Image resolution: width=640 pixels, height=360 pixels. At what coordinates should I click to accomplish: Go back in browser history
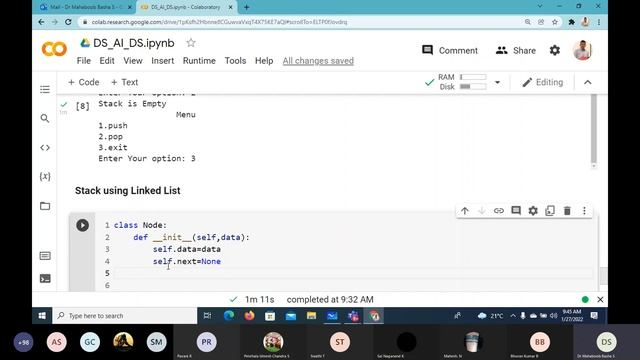coord(41,22)
